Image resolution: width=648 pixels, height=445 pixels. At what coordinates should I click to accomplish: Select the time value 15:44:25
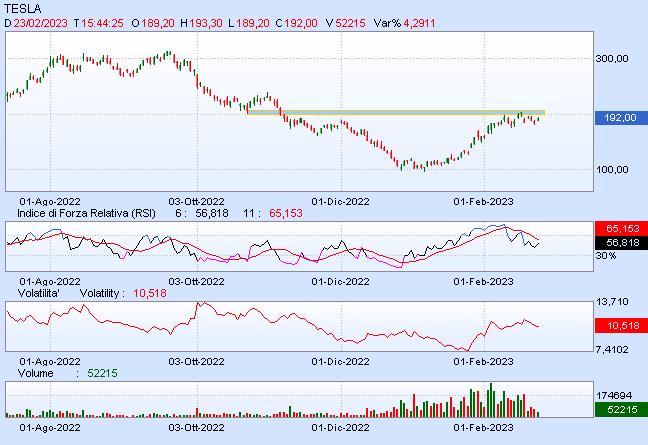pyautogui.click(x=102, y=23)
